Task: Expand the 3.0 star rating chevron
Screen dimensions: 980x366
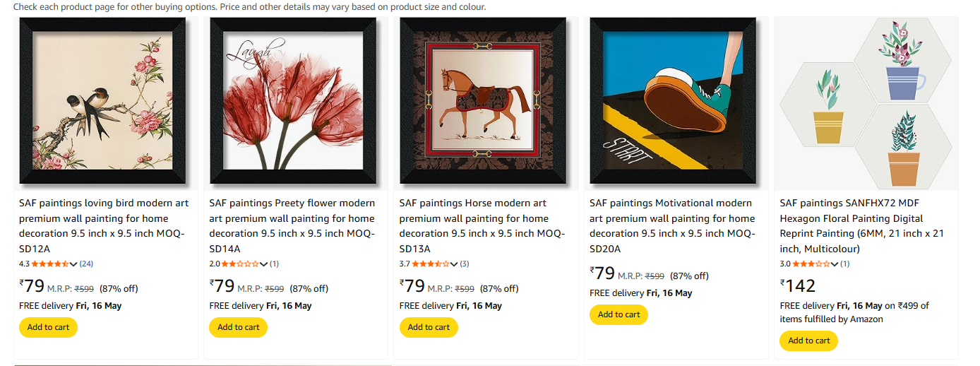Action: point(835,264)
